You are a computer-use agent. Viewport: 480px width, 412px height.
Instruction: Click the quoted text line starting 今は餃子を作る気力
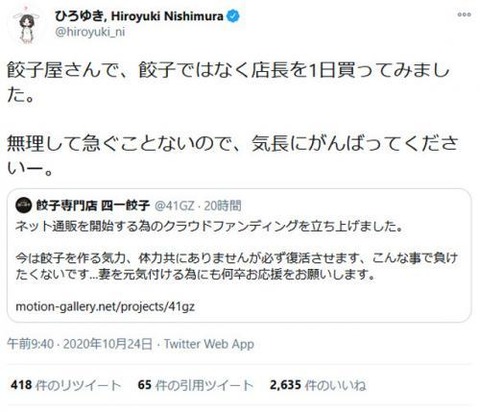(x=236, y=266)
